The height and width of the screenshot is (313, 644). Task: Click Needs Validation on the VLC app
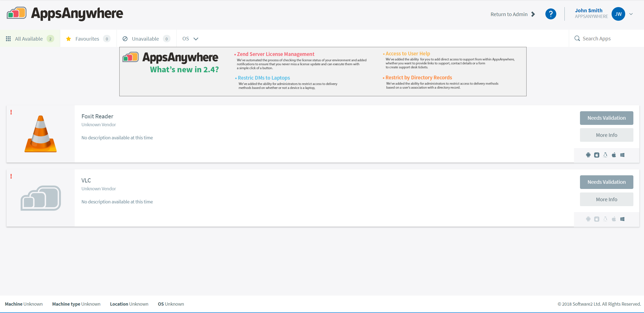(x=607, y=182)
